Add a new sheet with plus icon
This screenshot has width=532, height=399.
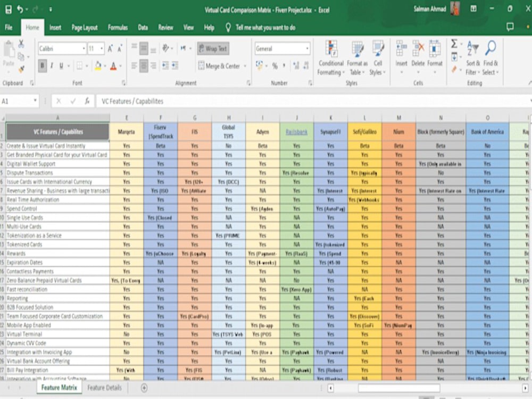tap(144, 388)
